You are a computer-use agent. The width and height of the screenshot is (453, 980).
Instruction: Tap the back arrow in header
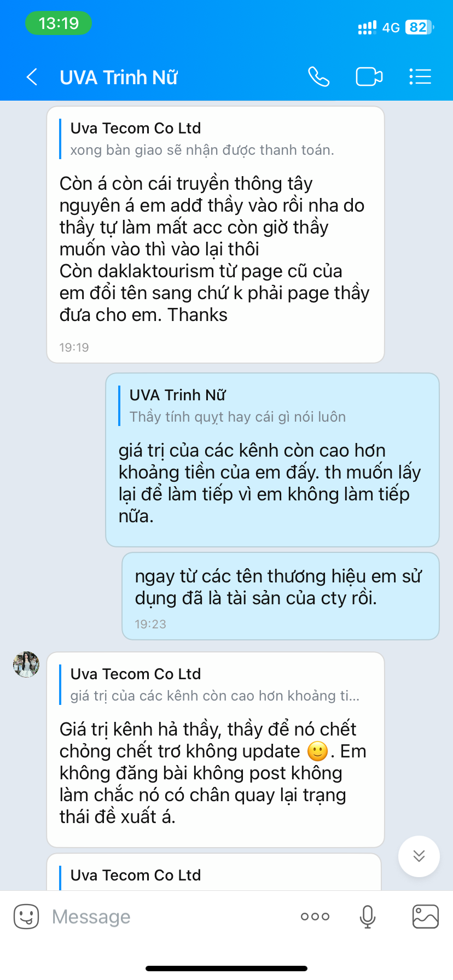[32, 77]
